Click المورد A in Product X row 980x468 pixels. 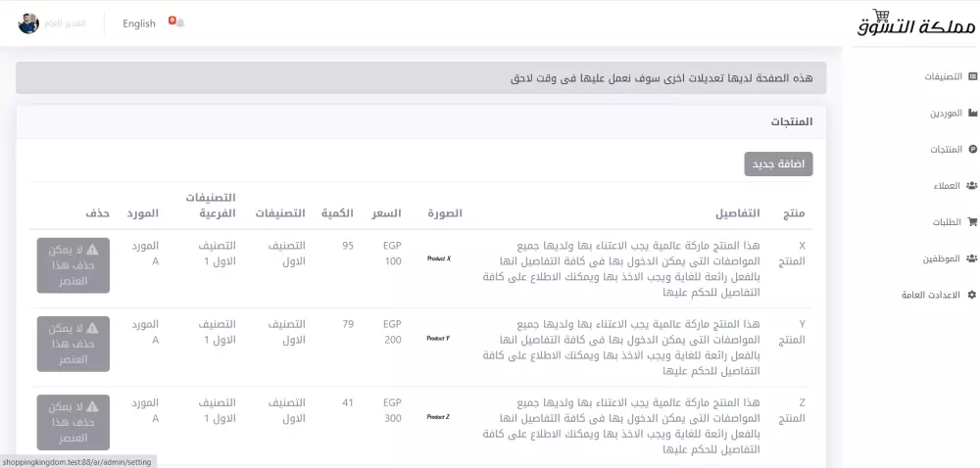coord(146,254)
